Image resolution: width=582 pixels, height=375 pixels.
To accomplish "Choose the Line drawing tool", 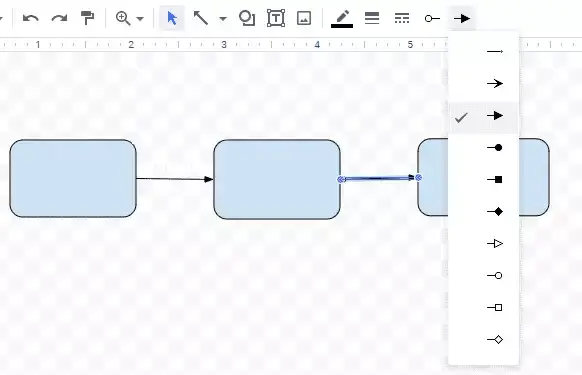I will click(x=201, y=18).
